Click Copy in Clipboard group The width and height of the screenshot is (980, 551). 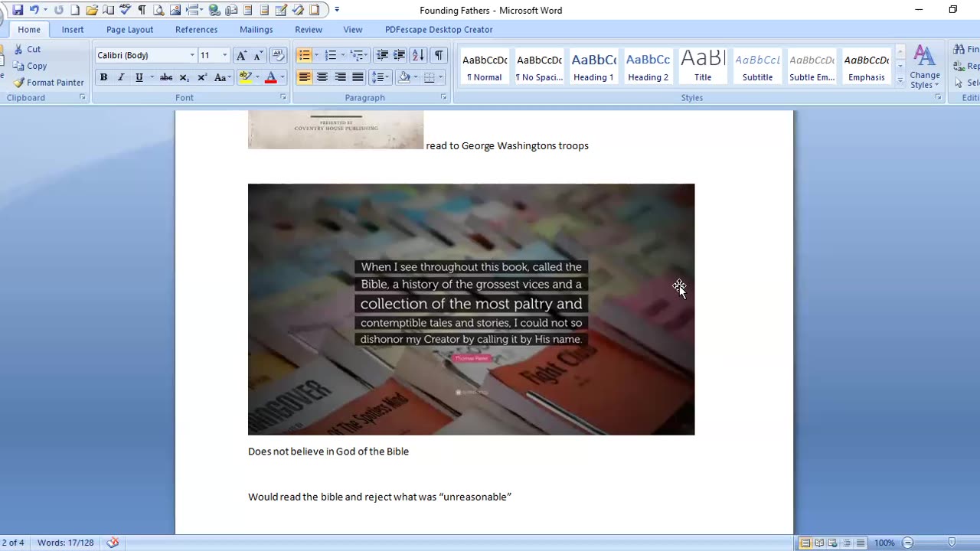31,66
